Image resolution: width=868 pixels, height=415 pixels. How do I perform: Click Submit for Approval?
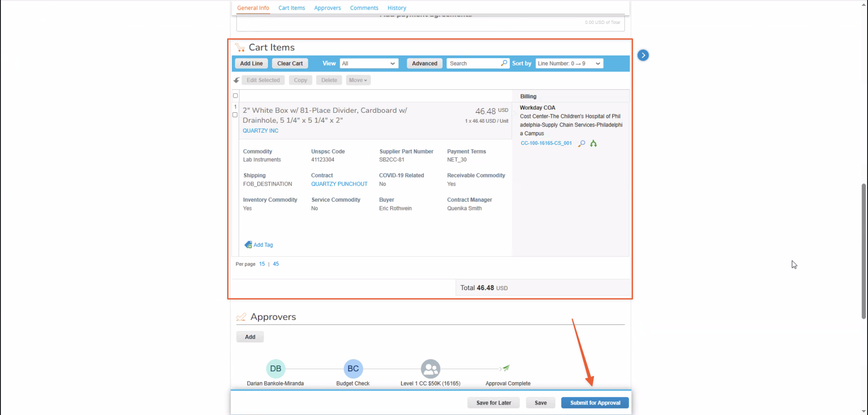point(595,403)
